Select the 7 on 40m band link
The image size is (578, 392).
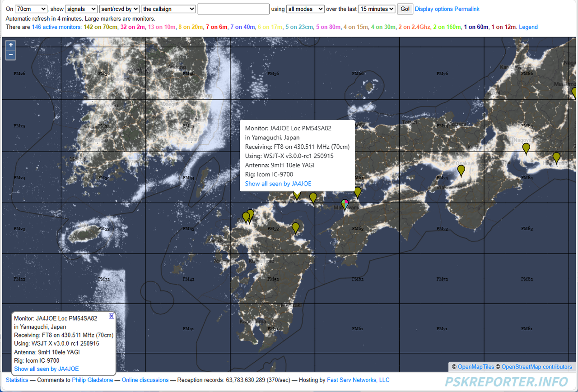(242, 27)
